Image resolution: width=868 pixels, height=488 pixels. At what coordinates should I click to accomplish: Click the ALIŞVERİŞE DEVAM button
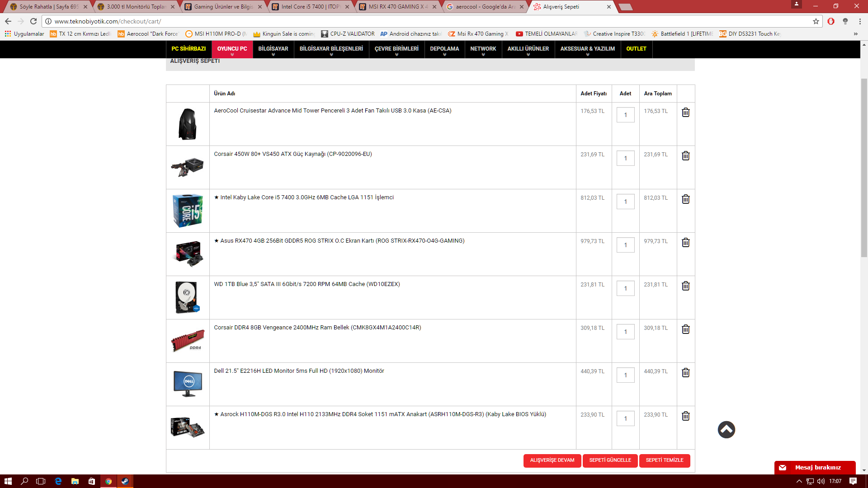point(552,460)
